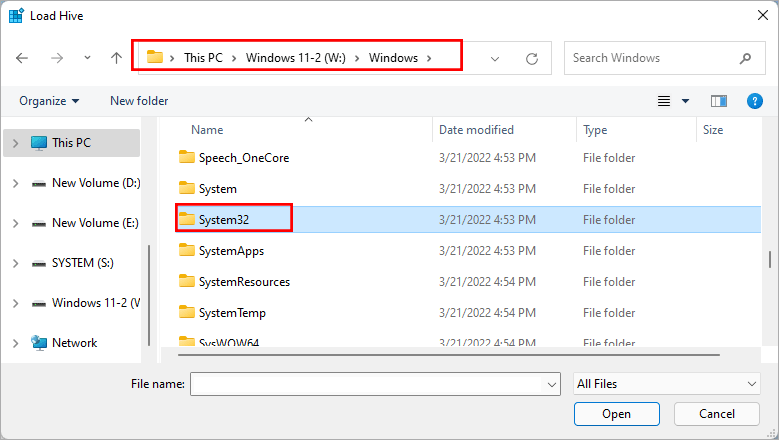Image resolution: width=779 pixels, height=440 pixels.
Task: Refresh the Windows folder listing
Action: (x=532, y=58)
